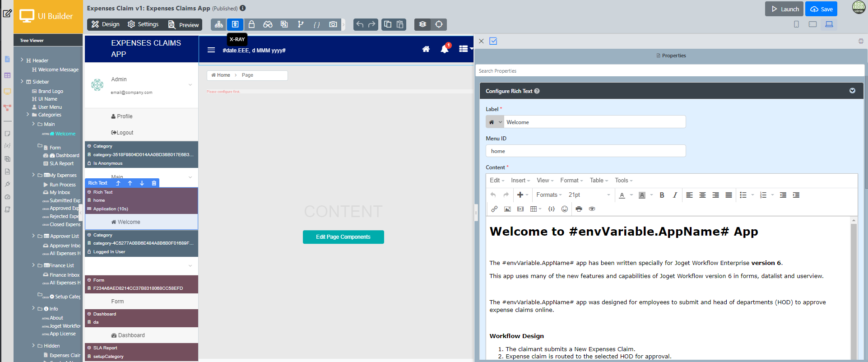The height and width of the screenshot is (362, 868).
Task: Click the branch diff icon in toolbar
Action: [x=301, y=24]
